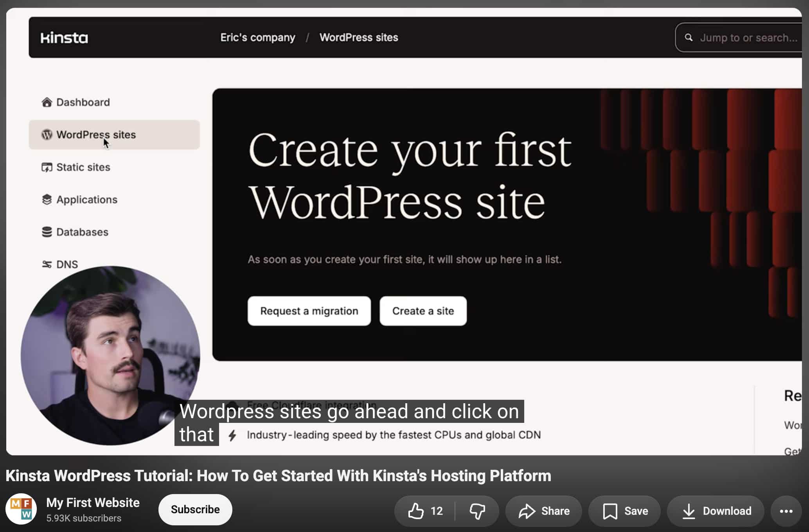
Task: Click the presenter webcam circle
Action: pos(110,356)
